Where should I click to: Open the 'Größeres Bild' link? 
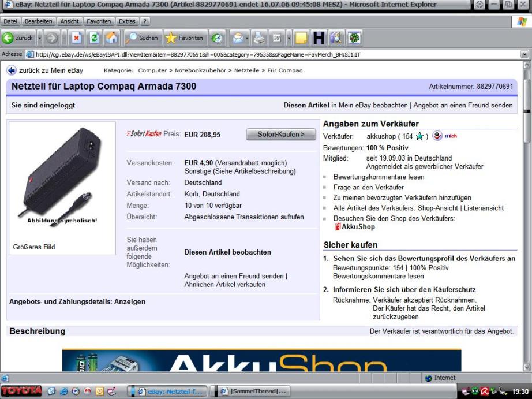34,247
